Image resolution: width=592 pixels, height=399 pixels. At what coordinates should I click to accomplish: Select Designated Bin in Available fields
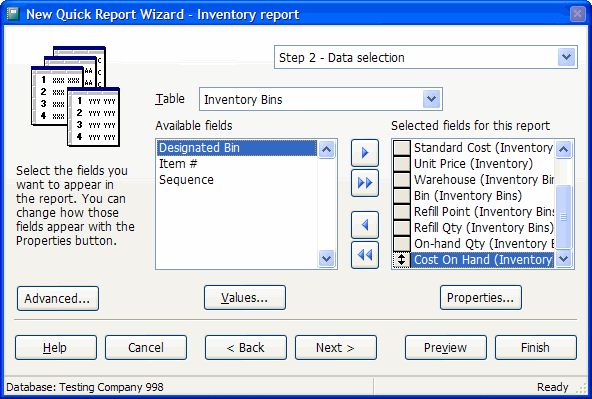coord(237,148)
